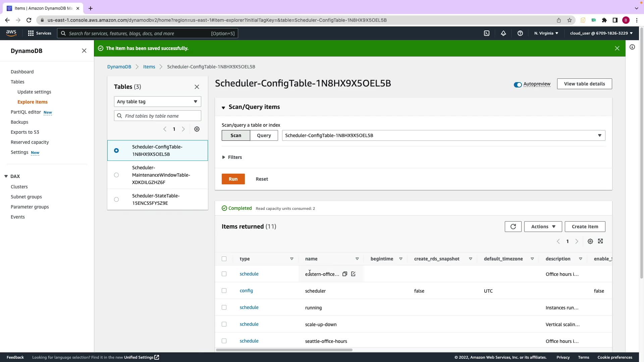Viewport: 644px width, 362px height.
Task: Open the notifications bell
Action: click(503, 33)
